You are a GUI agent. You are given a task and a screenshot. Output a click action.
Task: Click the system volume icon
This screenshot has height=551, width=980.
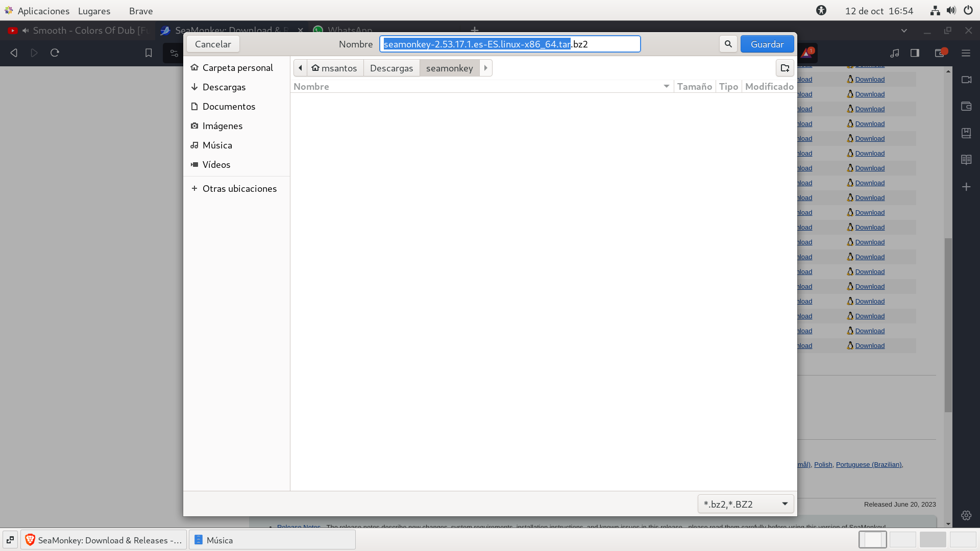coord(951,10)
